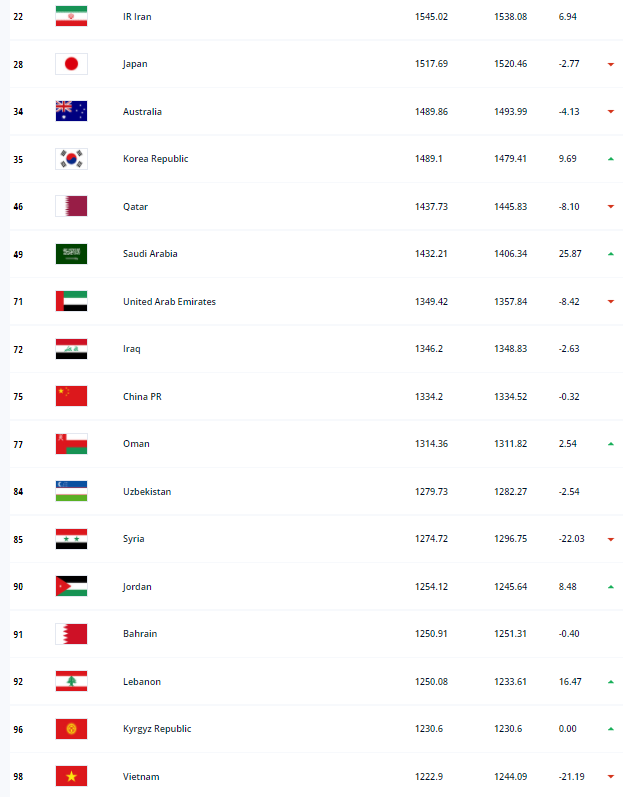623x797 pixels.
Task: Click the Saudi Arabia flag icon
Action: 71,254
